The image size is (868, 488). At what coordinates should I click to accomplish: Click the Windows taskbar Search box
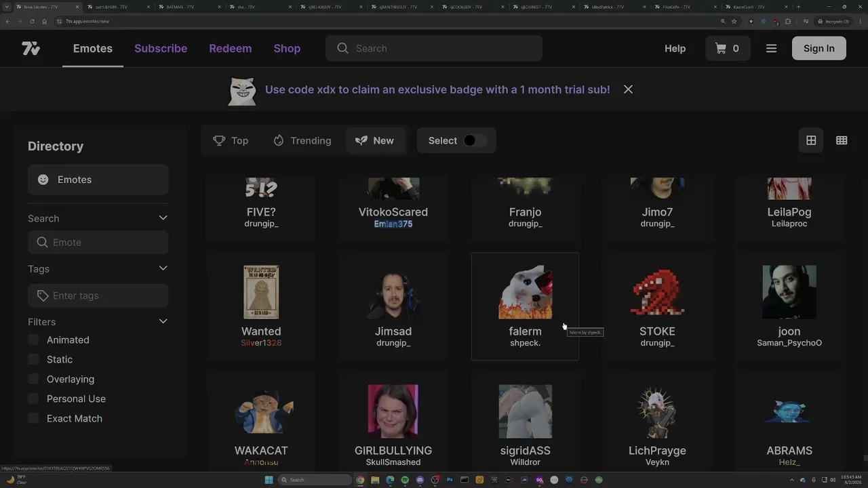315,480
